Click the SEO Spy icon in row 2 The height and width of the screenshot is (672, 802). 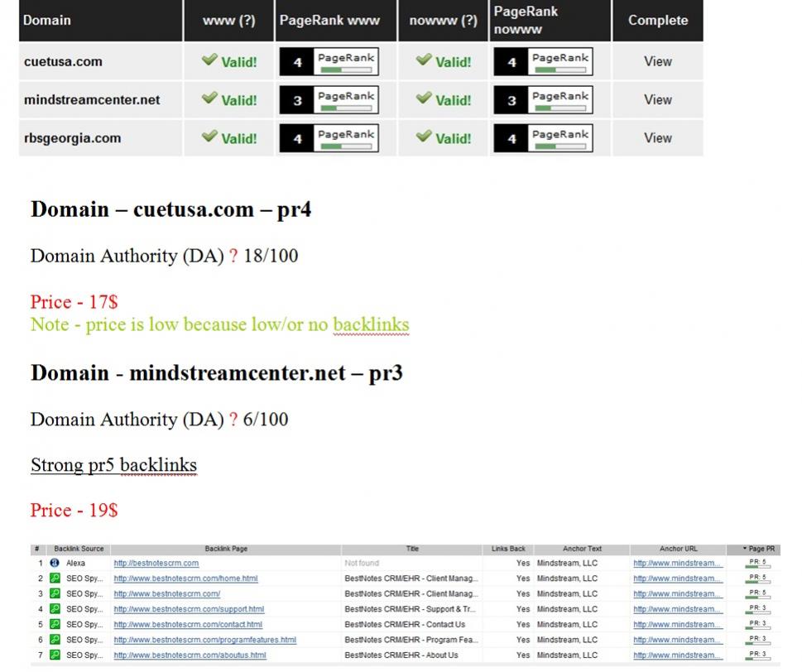[x=55, y=578]
